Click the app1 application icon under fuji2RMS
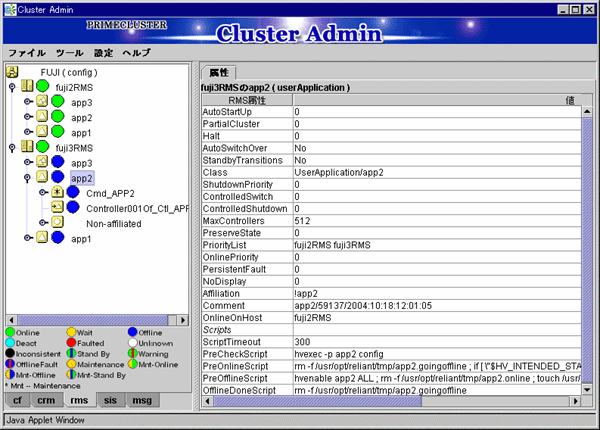Viewport: 600px width, 430px height. 42,131
